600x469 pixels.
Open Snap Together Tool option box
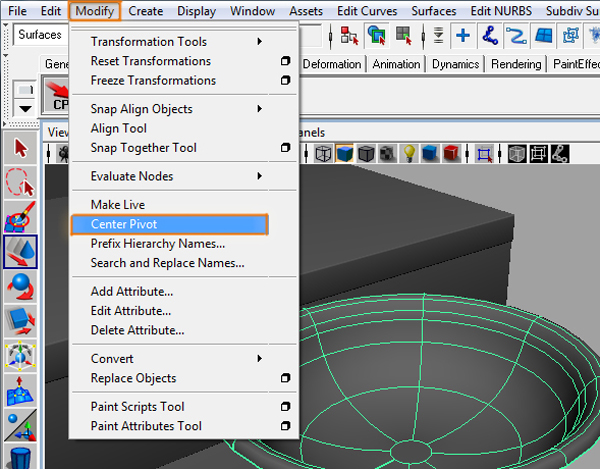coord(285,148)
